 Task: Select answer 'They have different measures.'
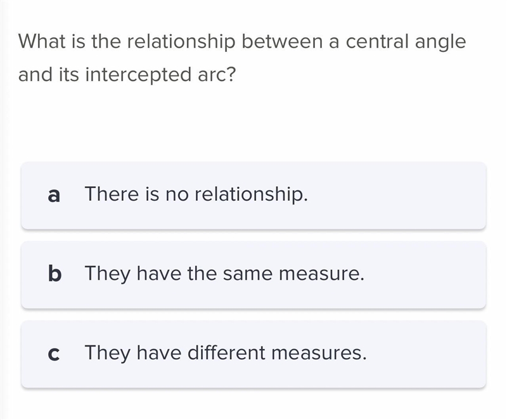coord(226,353)
